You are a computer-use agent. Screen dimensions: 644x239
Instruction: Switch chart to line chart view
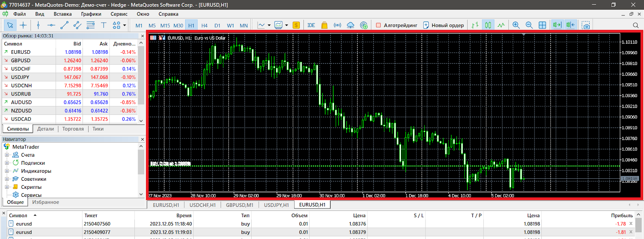pos(501,25)
